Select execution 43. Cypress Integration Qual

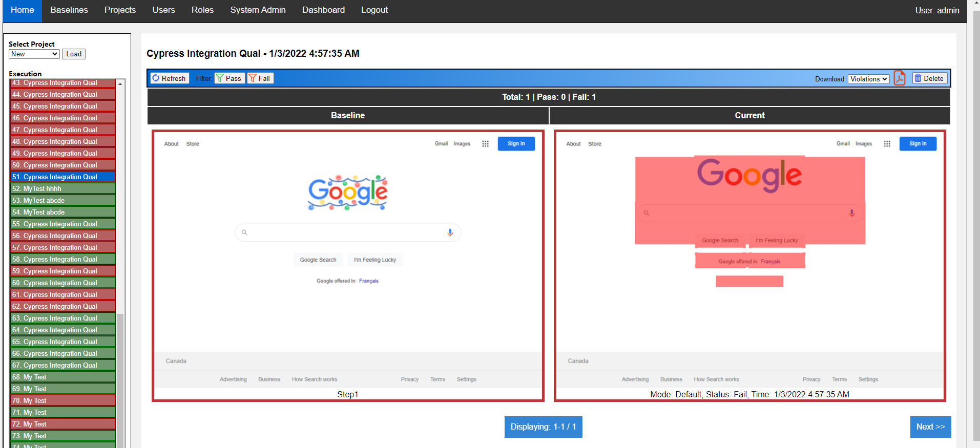62,83
